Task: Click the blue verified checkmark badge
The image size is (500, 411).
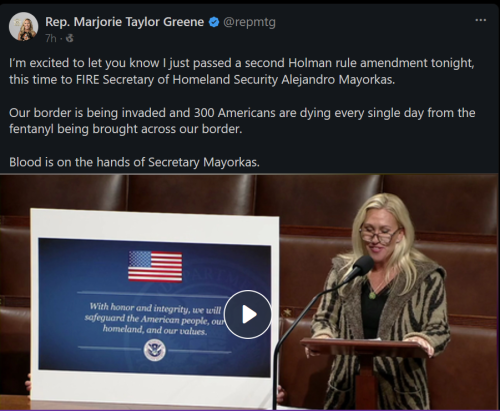Action: 214,22
